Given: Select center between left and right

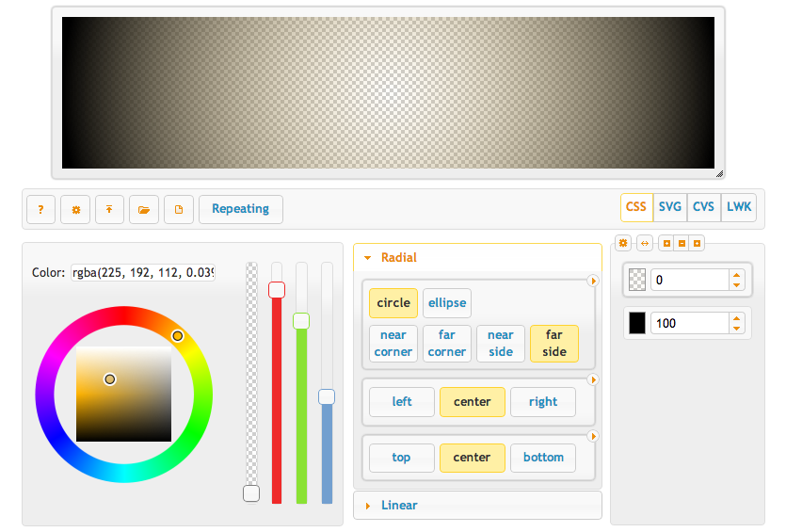Looking at the screenshot, I should pyautogui.click(x=473, y=402).
